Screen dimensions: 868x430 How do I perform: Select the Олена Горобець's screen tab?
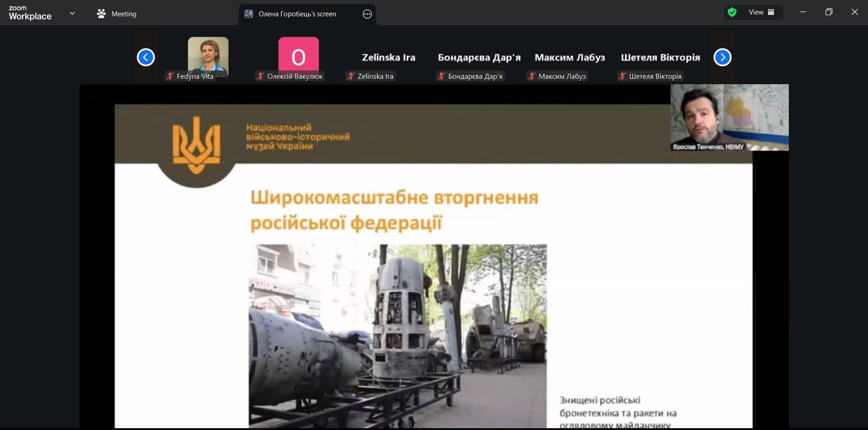pyautogui.click(x=297, y=14)
